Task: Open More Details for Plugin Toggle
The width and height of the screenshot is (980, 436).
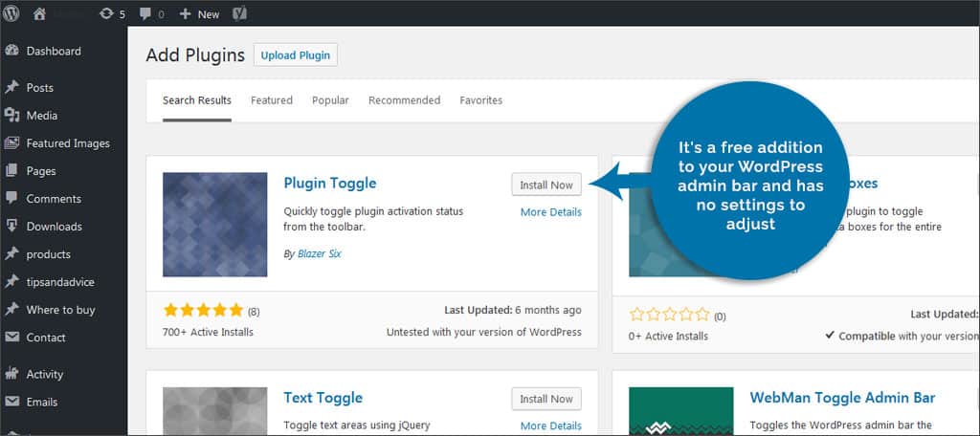Action: coord(550,212)
